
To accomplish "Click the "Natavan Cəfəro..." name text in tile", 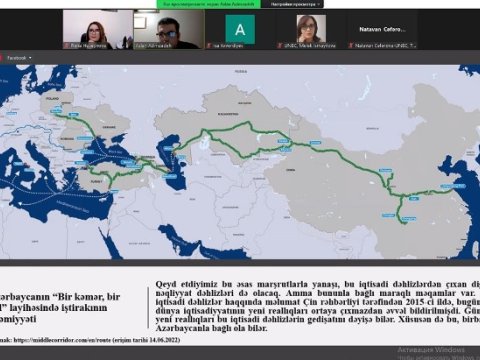I will (382, 29).
